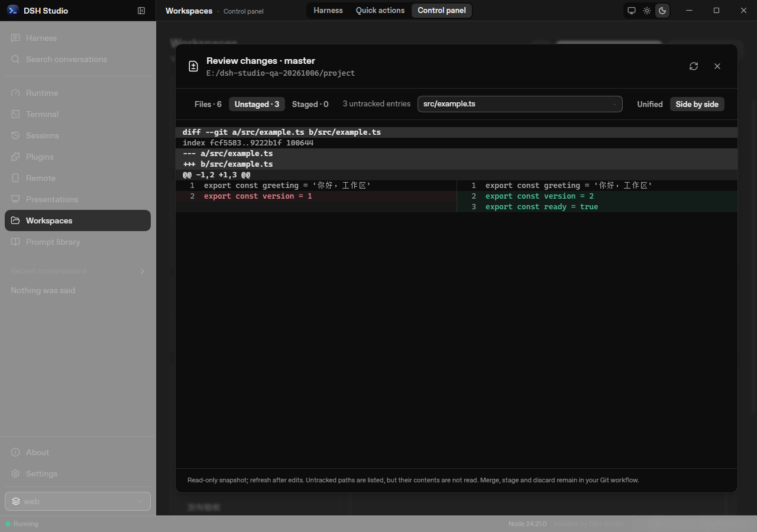
Task: Click the hunk header @@ -1,2 +1,3 @@
Action: point(457,175)
